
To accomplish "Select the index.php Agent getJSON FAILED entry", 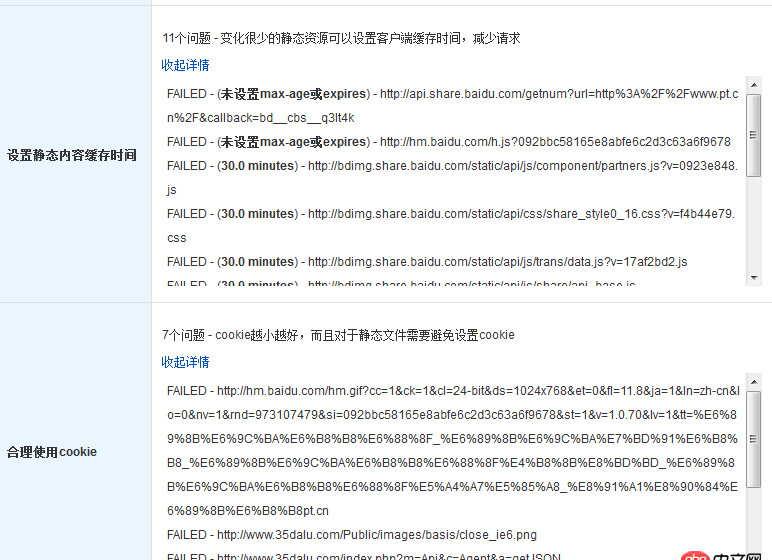I will coord(363,556).
